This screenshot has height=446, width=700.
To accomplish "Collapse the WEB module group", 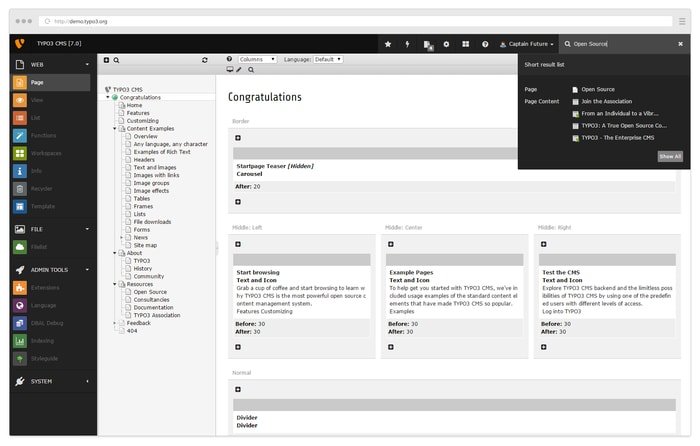I will coord(87,65).
